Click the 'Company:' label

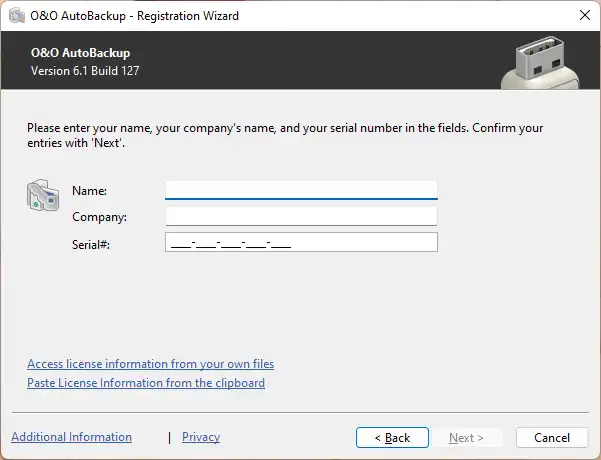99,217
